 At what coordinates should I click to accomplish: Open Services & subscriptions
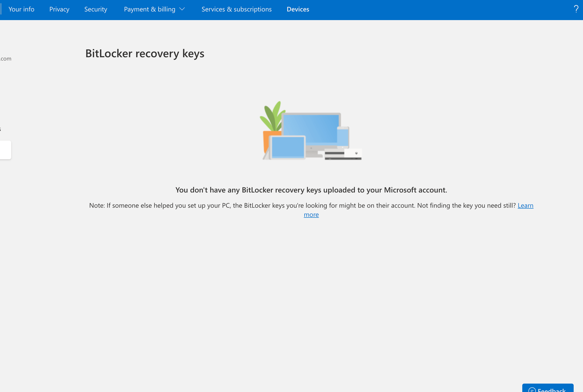[x=236, y=9]
